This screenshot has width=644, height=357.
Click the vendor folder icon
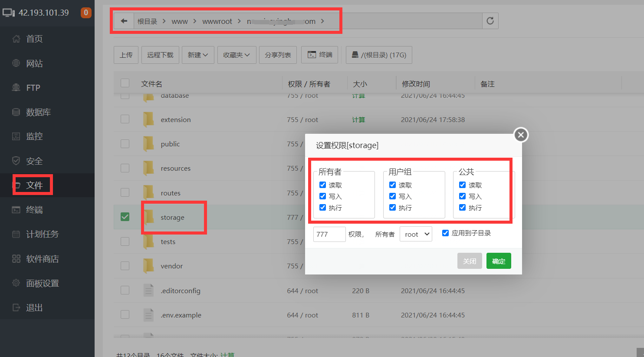(148, 266)
